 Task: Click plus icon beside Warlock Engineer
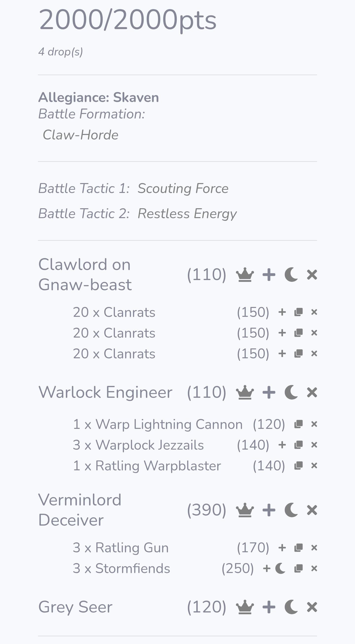(x=269, y=392)
